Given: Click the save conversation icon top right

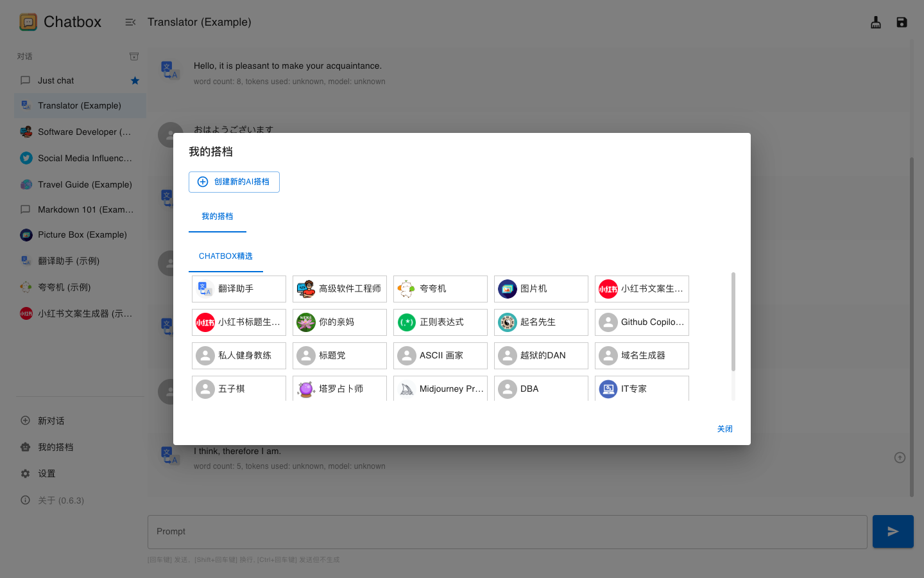Looking at the screenshot, I should click(x=902, y=22).
